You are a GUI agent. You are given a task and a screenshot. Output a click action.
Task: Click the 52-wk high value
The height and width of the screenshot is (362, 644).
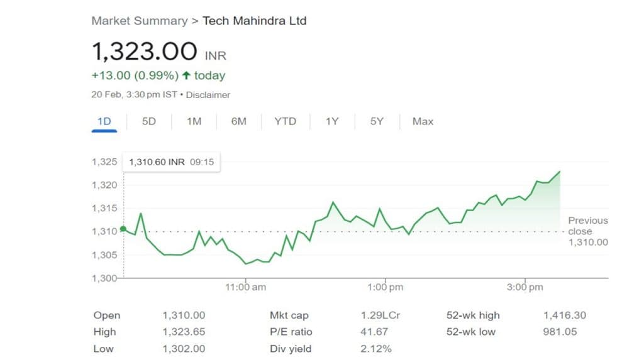564,315
